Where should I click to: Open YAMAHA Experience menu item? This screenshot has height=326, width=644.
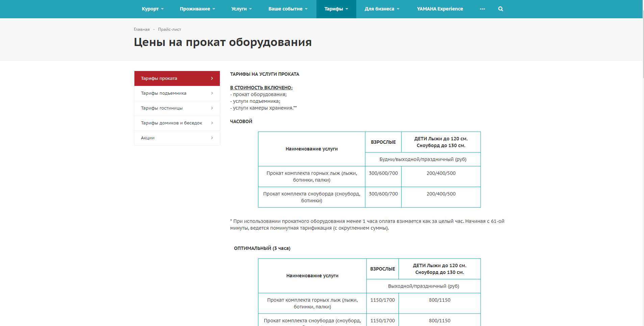[440, 9]
